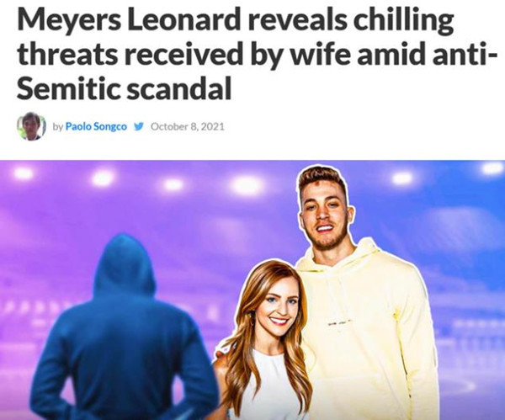Click the "by" text before the author name

click(57, 126)
